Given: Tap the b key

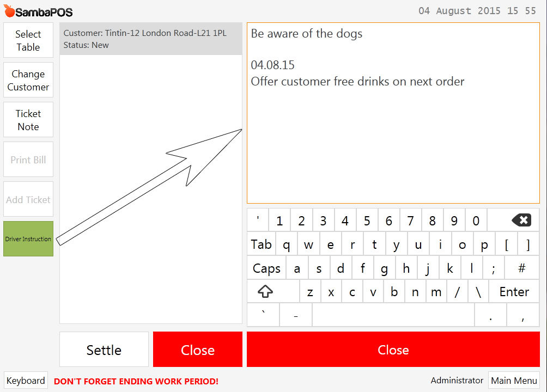Looking at the screenshot, I should coord(394,291).
